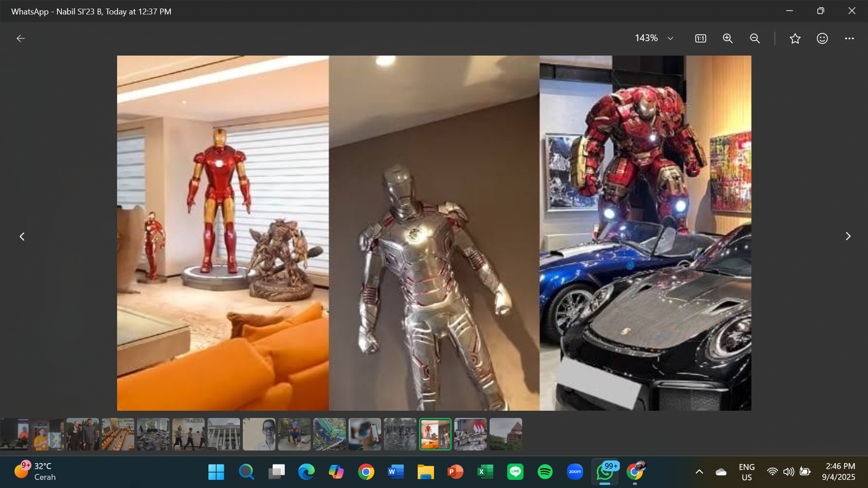Screen dimensions: 868x488
Task: Open the 143% zoom level dropdown
Action: (654, 38)
